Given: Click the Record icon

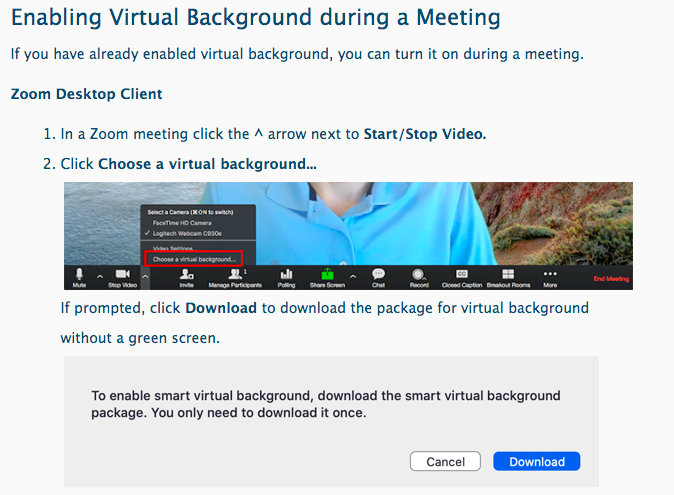Looking at the screenshot, I should click(x=419, y=273).
